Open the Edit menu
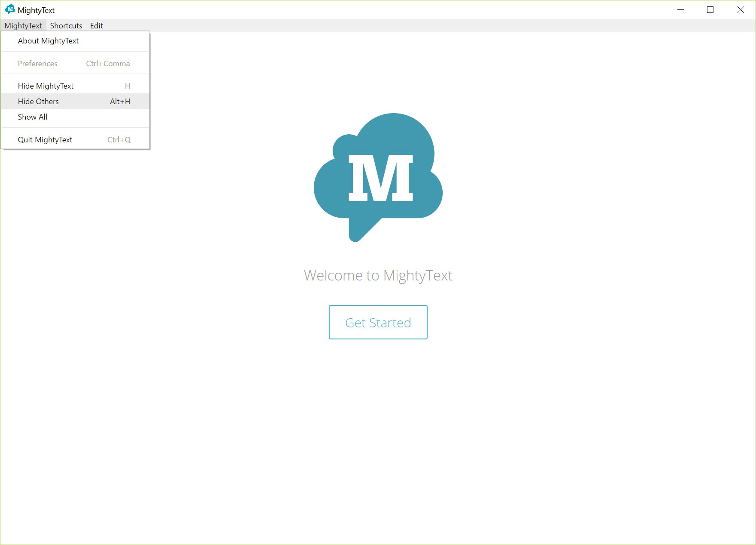Screen dimensions: 756x545 (x=96, y=26)
